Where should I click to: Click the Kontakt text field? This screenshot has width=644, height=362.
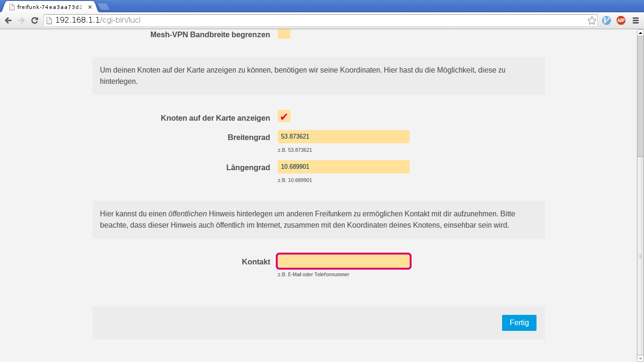(x=343, y=261)
